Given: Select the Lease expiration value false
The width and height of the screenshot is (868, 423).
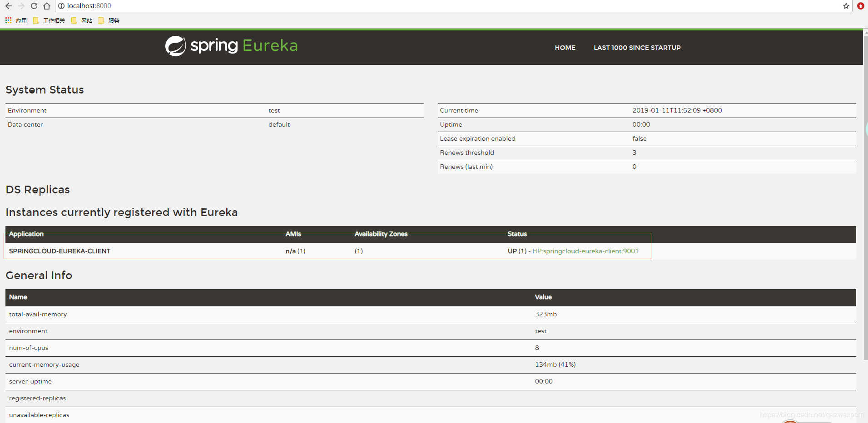Looking at the screenshot, I should tap(640, 138).
